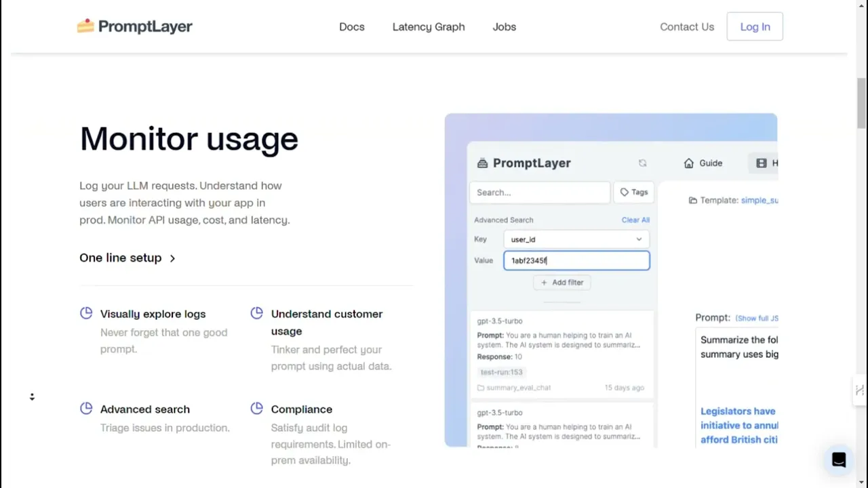This screenshot has width=868, height=488.
Task: Click the Log In button
Action: 755,26
